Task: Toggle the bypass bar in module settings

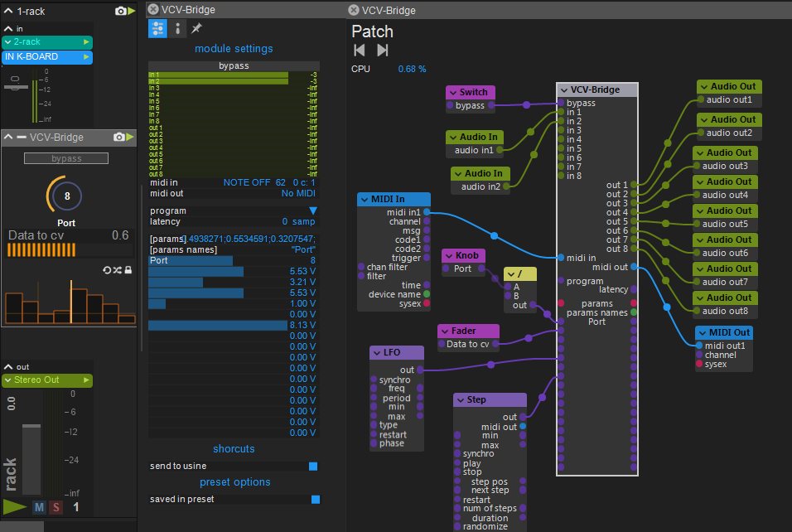Action: 234,65
